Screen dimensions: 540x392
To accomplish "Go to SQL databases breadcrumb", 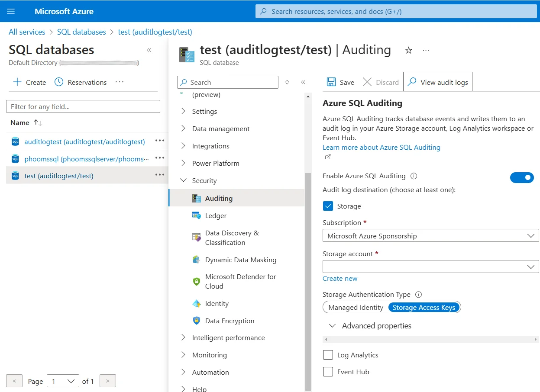I will coord(81,32).
